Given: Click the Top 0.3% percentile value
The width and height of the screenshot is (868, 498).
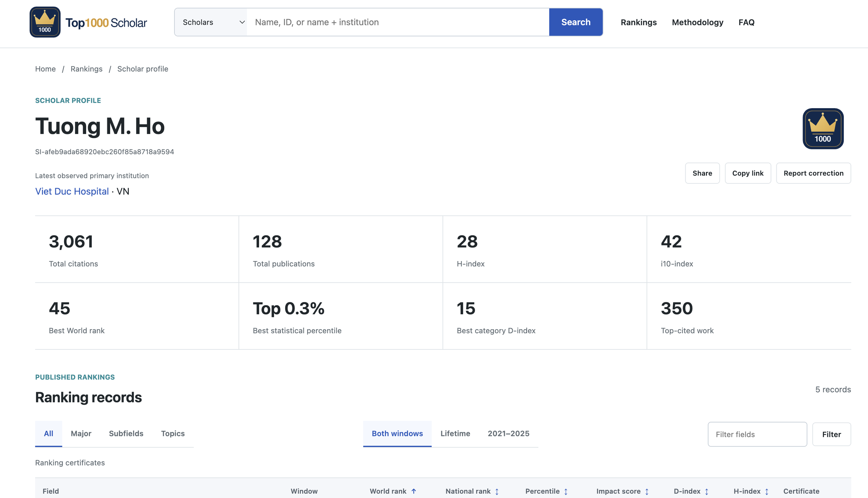Looking at the screenshot, I should tap(288, 308).
